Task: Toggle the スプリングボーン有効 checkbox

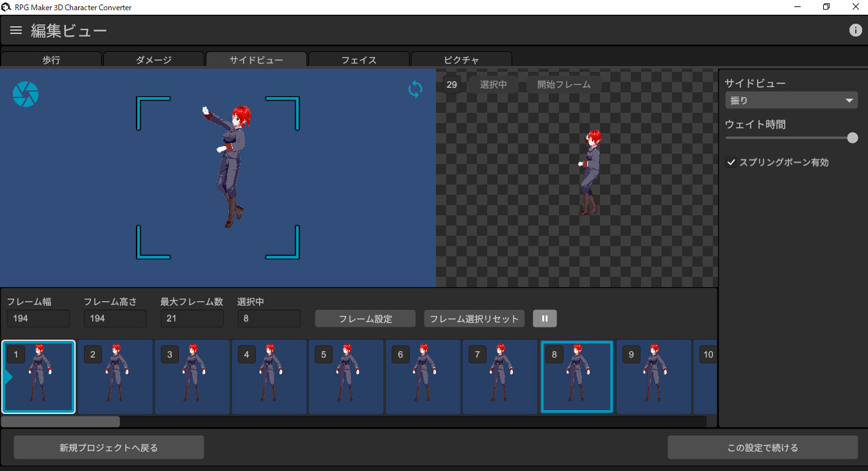Action: pyautogui.click(x=731, y=162)
